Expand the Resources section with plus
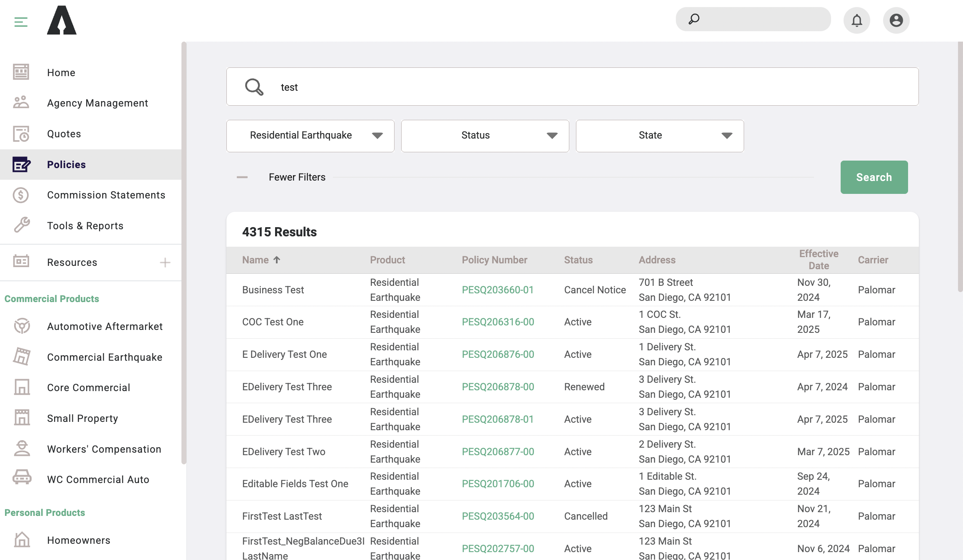Screen dimensions: 963x560 coord(165,262)
